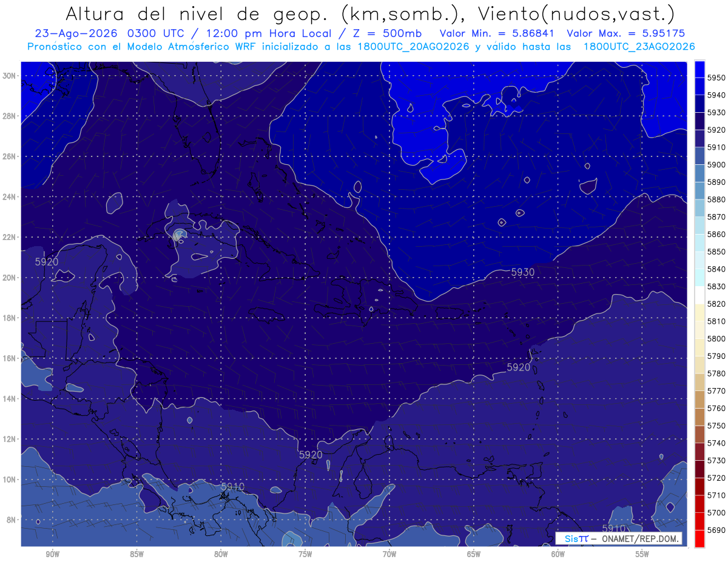This screenshot has width=728, height=562.
Task: Click the 5720 legend value
Action: (x=716, y=478)
